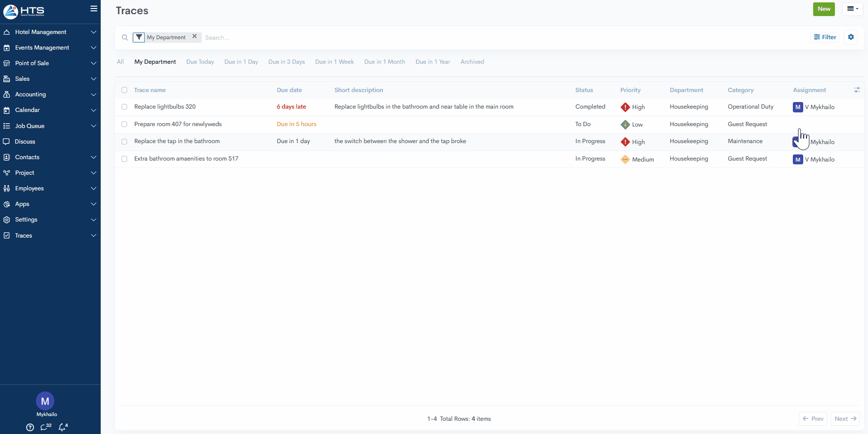Select the Prepare room 407 row checkbox
This screenshot has height=434, width=868.
tap(124, 124)
